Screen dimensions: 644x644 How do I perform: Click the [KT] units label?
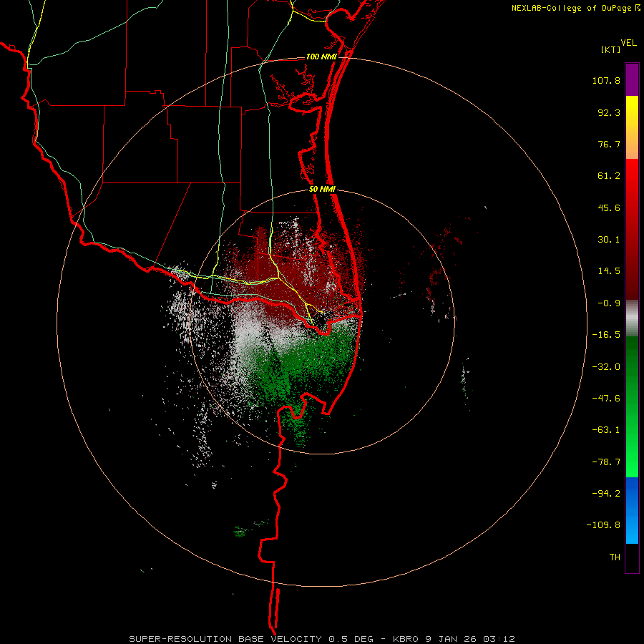tap(611, 49)
